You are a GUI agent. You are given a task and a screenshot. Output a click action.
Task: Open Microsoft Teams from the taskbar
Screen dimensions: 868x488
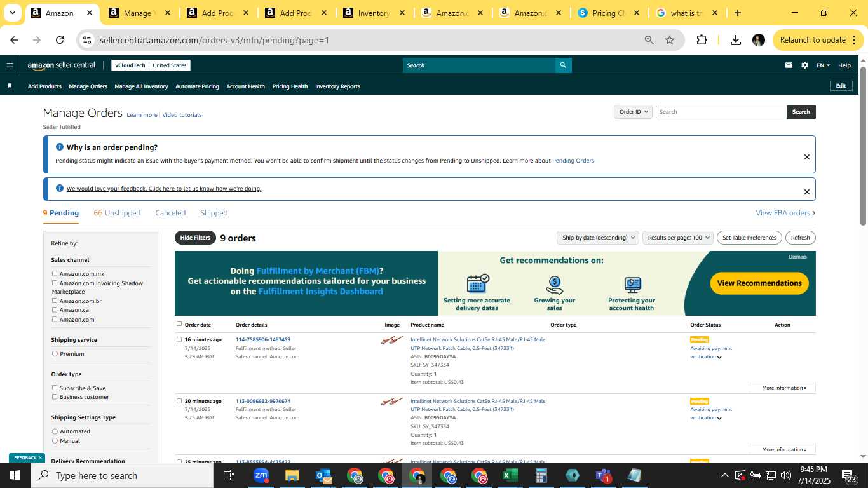(x=603, y=475)
